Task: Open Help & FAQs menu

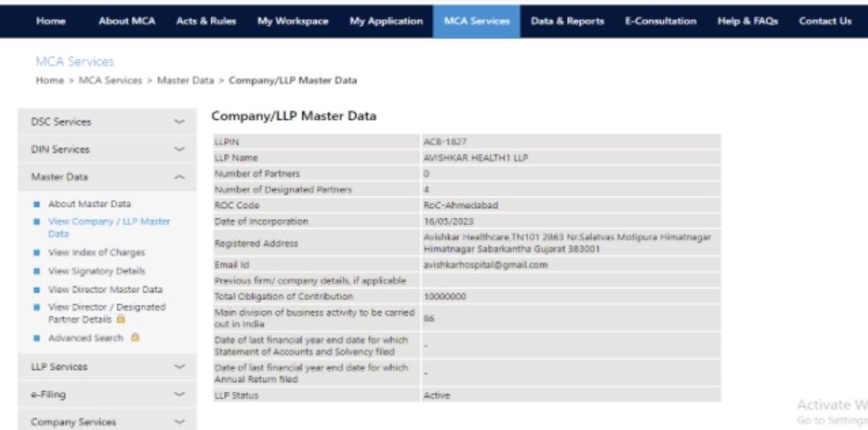Action: click(x=747, y=21)
